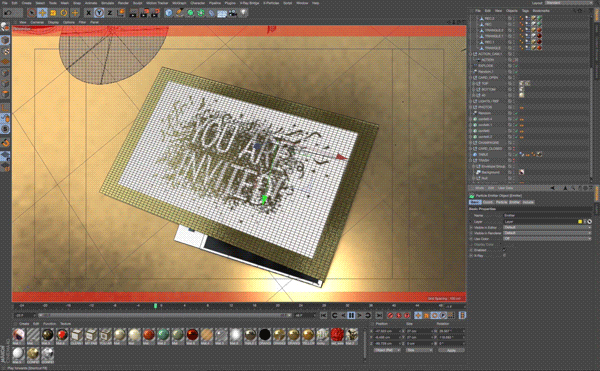Click the record keyframe red button
The width and height of the screenshot is (600, 371).
click(x=390, y=315)
